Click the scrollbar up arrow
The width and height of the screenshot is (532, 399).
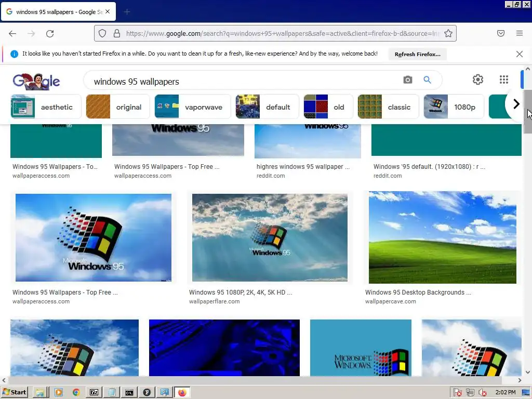point(528,69)
